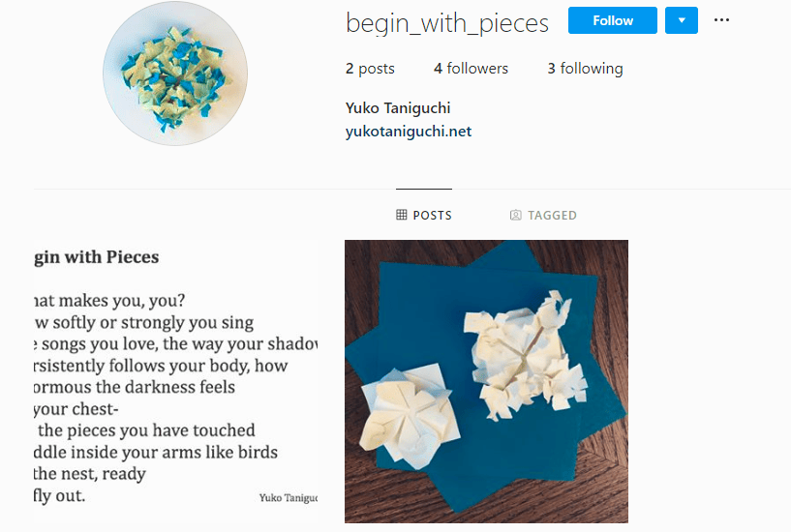Open the yukotaniguchi.net website link
The height and width of the screenshot is (532, 791).
409,132
